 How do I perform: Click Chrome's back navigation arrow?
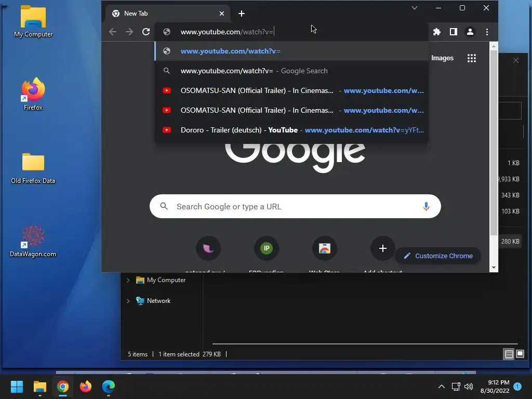point(113,32)
